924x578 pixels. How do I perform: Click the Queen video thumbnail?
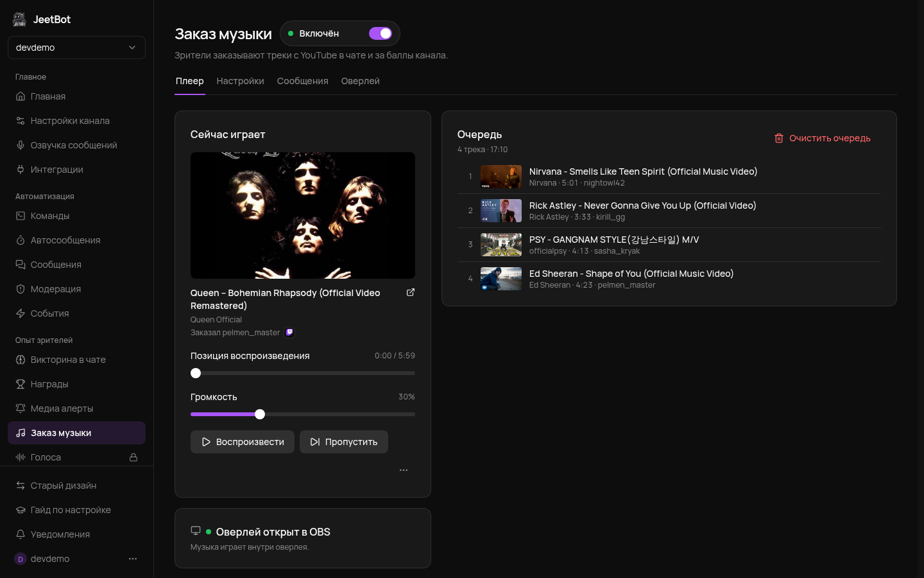click(x=303, y=215)
